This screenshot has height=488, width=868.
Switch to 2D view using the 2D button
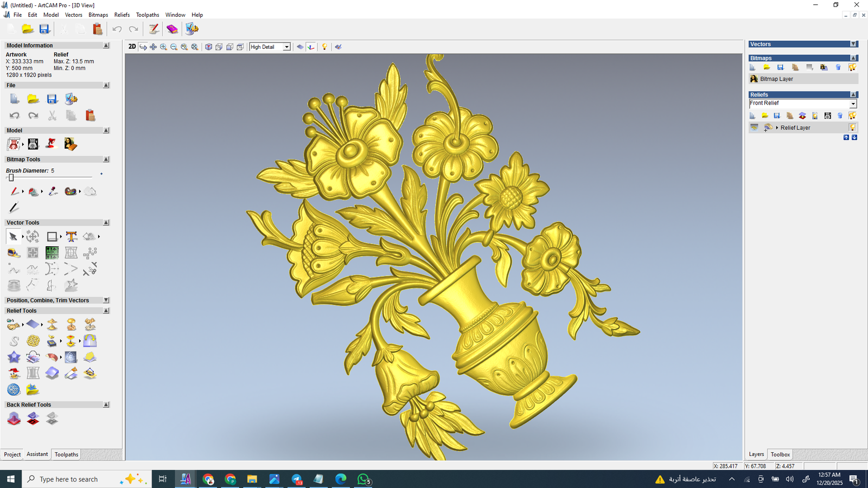click(x=132, y=47)
